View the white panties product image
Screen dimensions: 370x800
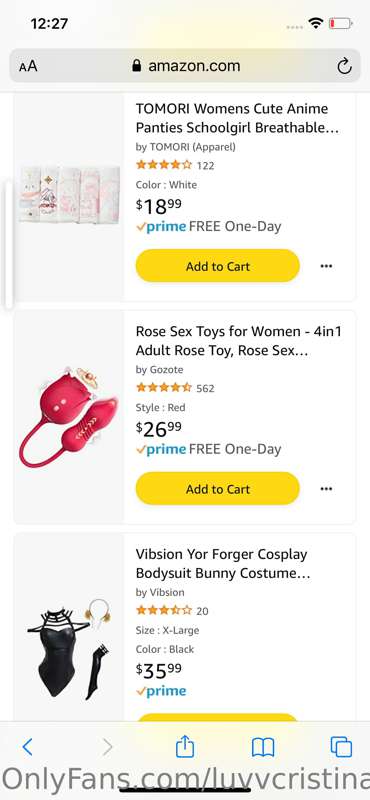[x=69, y=194]
